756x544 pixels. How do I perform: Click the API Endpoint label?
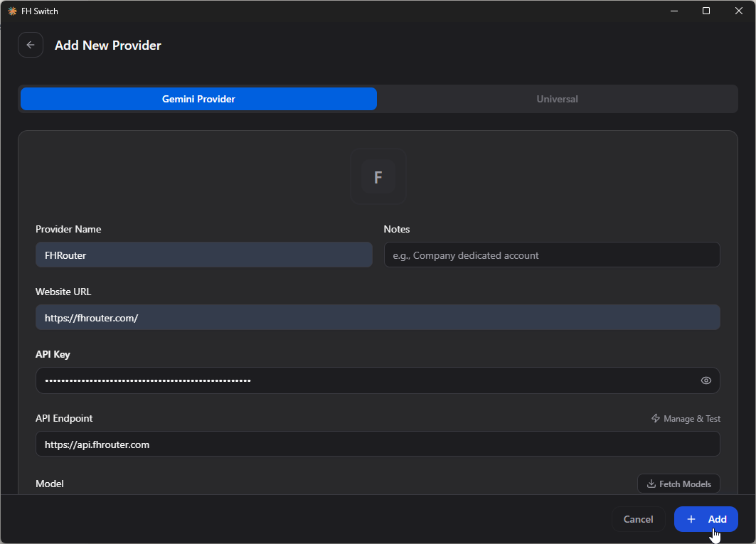(x=64, y=419)
